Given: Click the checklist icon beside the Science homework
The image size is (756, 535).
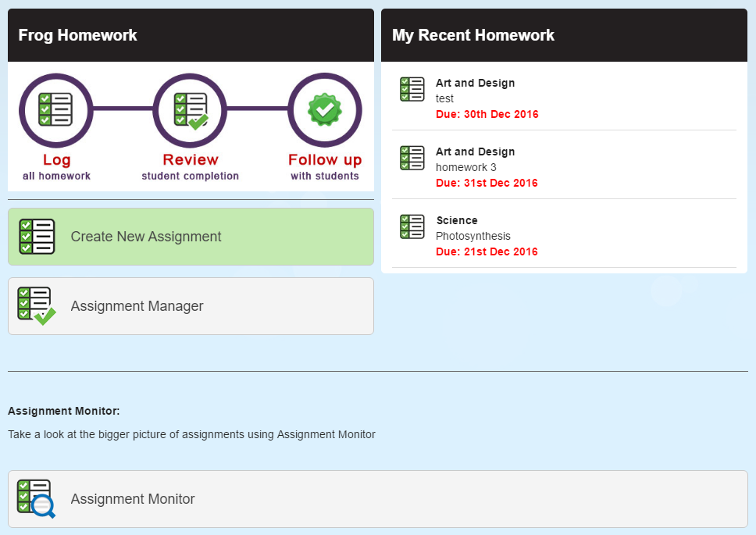Looking at the screenshot, I should [412, 226].
